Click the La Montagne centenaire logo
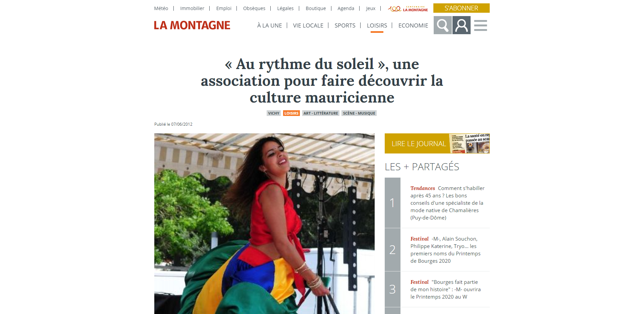 point(408,8)
